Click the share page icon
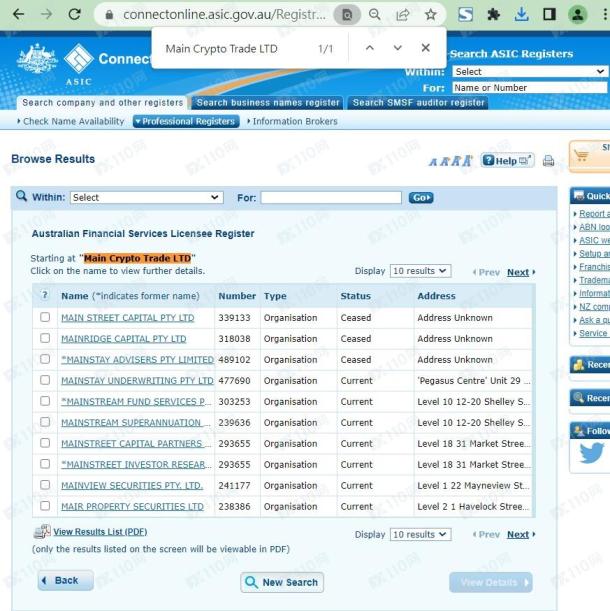This screenshot has width=610, height=611. click(x=403, y=15)
